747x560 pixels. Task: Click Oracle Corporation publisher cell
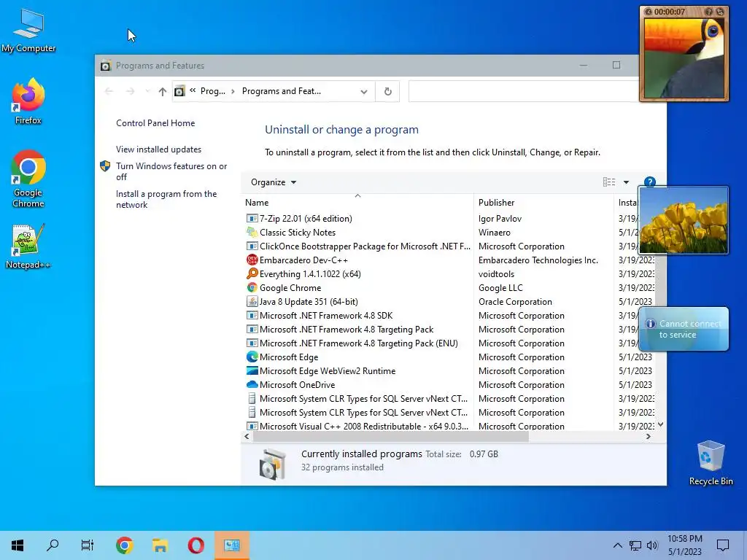515,301
